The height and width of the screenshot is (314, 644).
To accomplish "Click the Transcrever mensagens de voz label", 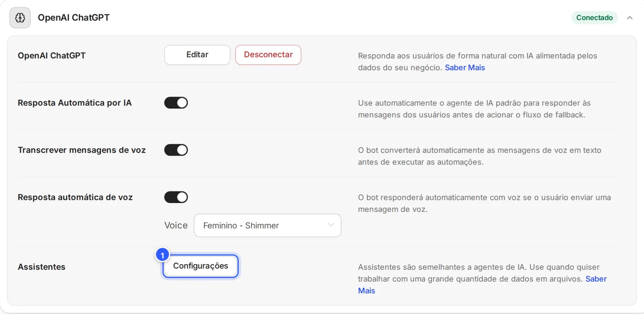I will pyautogui.click(x=82, y=150).
